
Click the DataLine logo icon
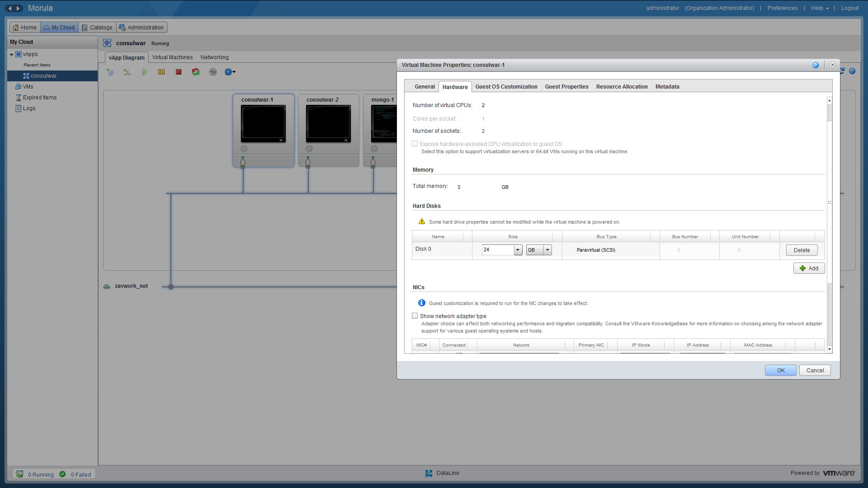(x=429, y=473)
